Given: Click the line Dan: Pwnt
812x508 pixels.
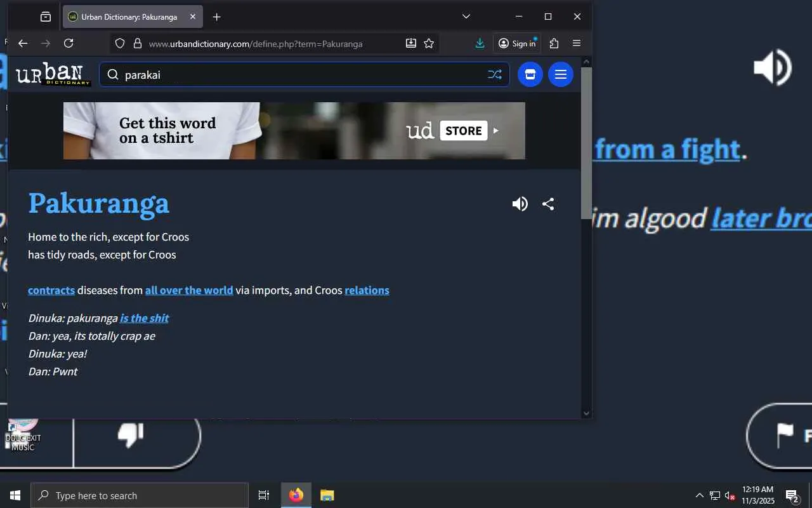Looking at the screenshot, I should tap(53, 371).
